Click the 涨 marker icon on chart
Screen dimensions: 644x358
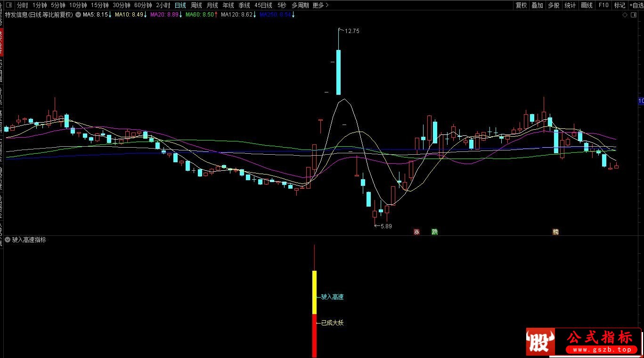click(416, 232)
